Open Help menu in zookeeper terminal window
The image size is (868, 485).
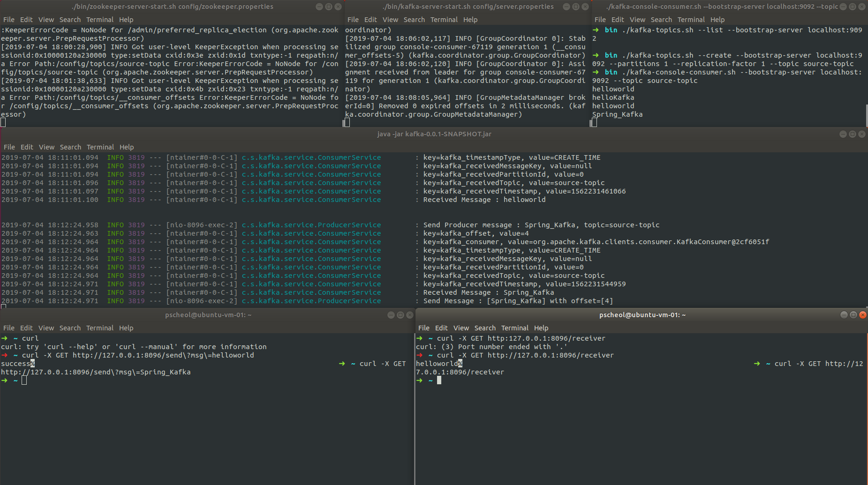click(126, 20)
